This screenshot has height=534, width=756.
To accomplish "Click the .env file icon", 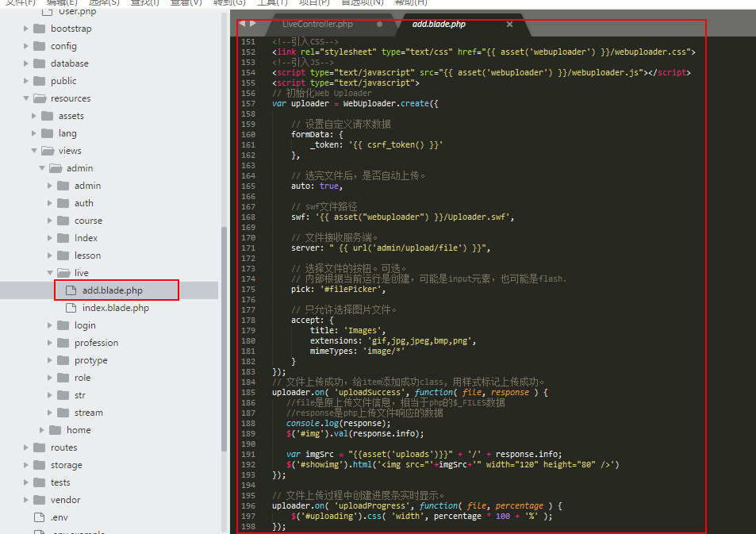I will point(39,517).
